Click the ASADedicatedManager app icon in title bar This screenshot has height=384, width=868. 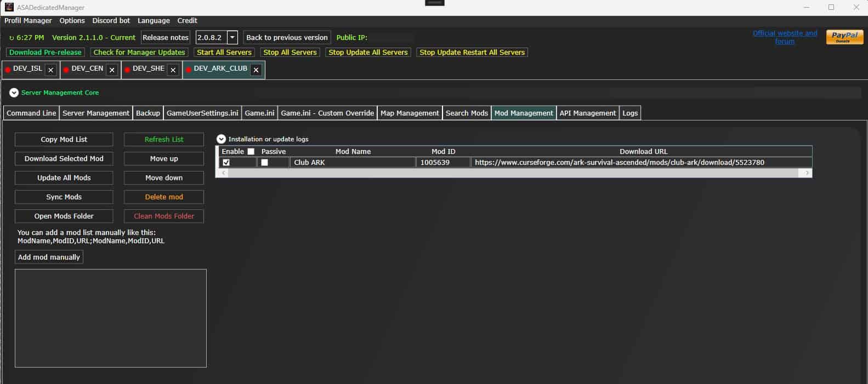(x=9, y=7)
